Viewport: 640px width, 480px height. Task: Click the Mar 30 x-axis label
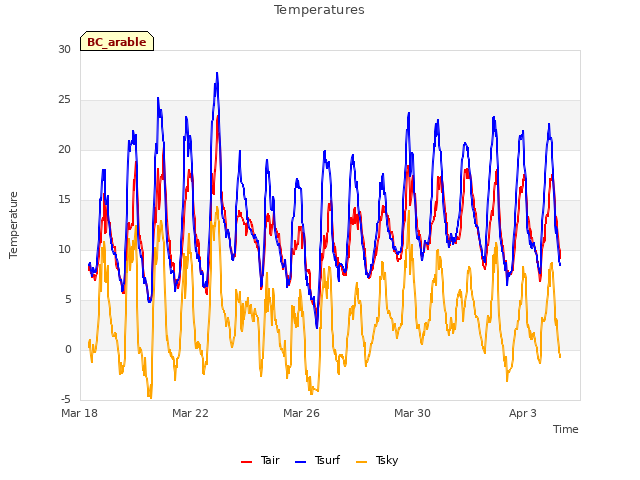[x=412, y=413]
